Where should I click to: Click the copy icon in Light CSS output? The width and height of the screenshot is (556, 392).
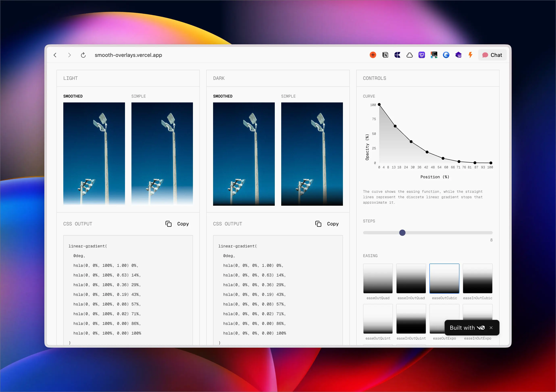click(x=168, y=224)
